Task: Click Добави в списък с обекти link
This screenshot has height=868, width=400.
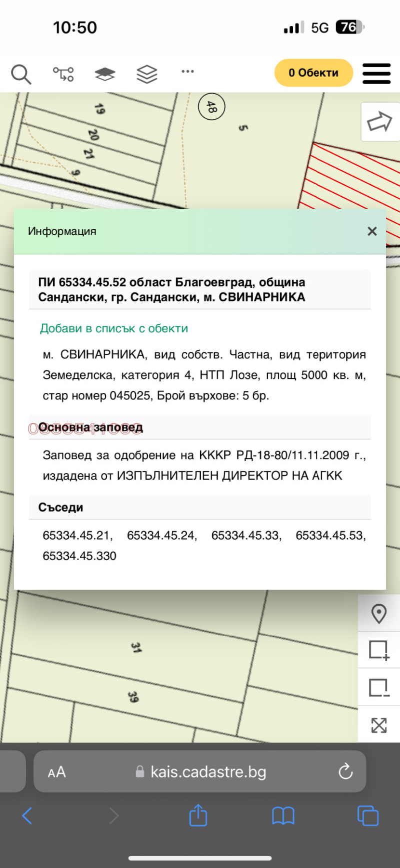Action: pos(114,328)
